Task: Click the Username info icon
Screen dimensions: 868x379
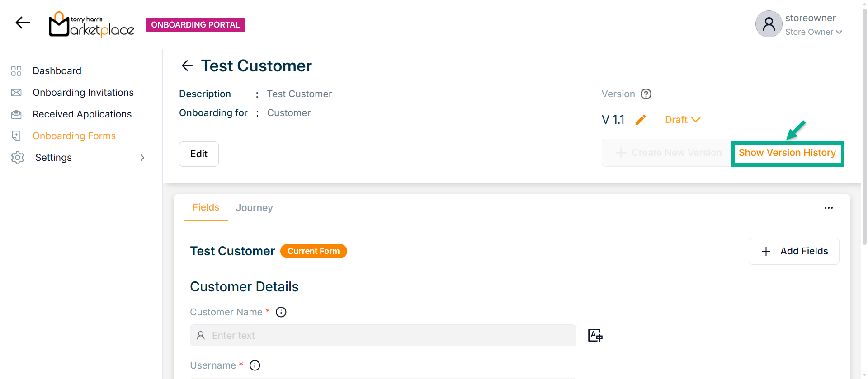Action: (255, 365)
